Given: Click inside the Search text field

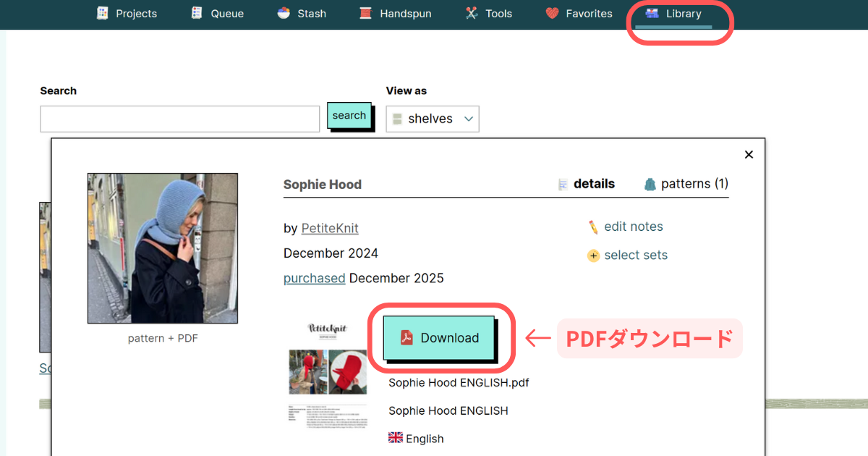Looking at the screenshot, I should pyautogui.click(x=179, y=119).
